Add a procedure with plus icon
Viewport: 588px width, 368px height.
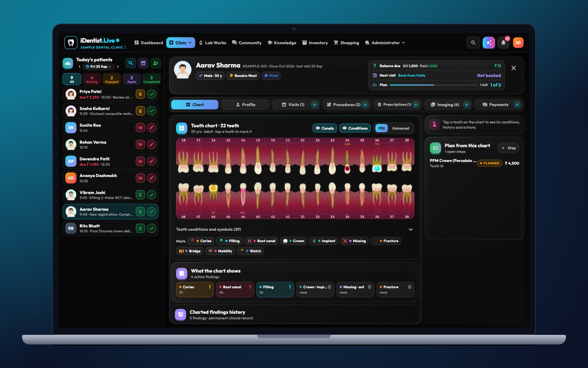pos(365,105)
